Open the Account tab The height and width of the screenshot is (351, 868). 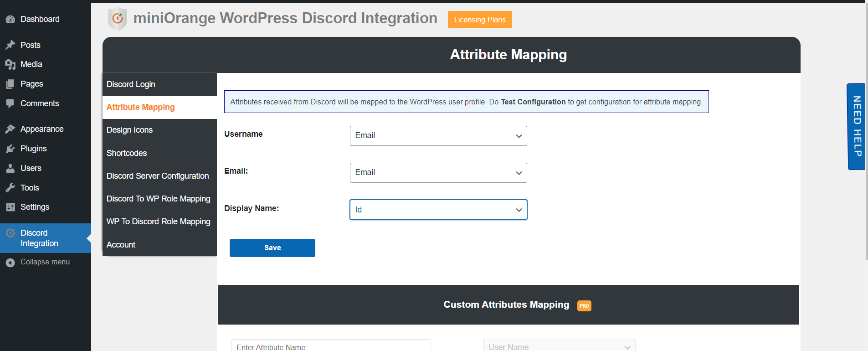tap(159, 245)
